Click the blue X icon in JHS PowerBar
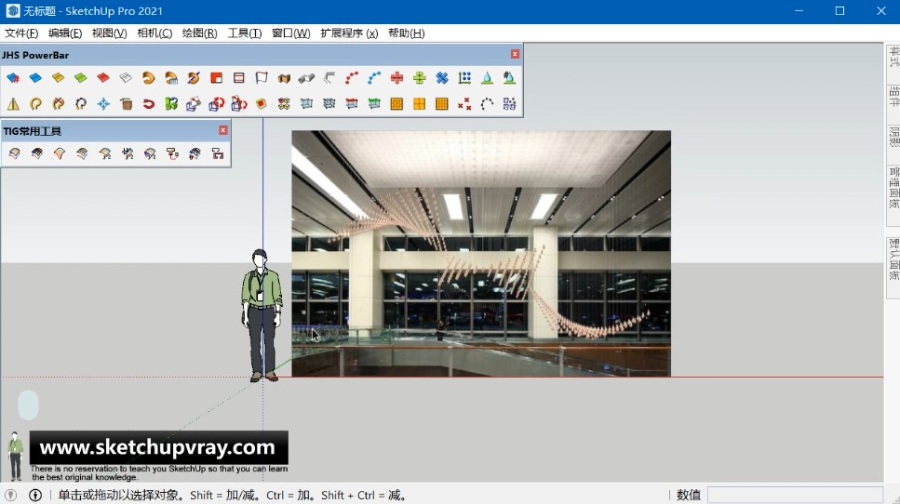The height and width of the screenshot is (504, 900). 442,77
